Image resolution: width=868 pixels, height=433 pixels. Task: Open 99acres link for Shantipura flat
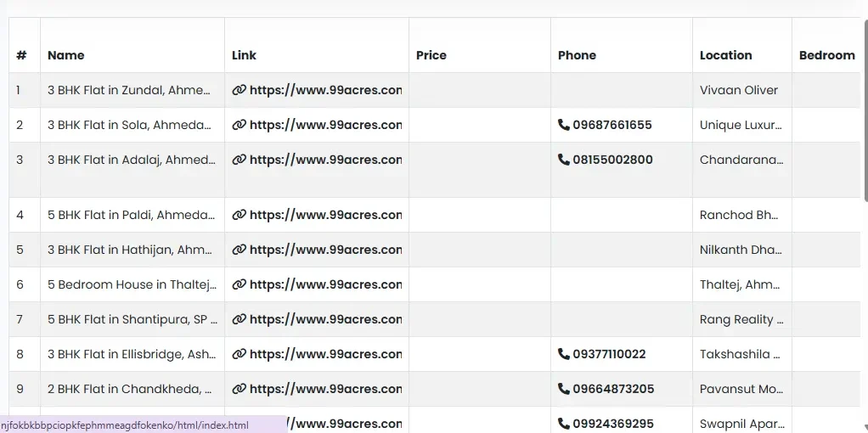(325, 319)
